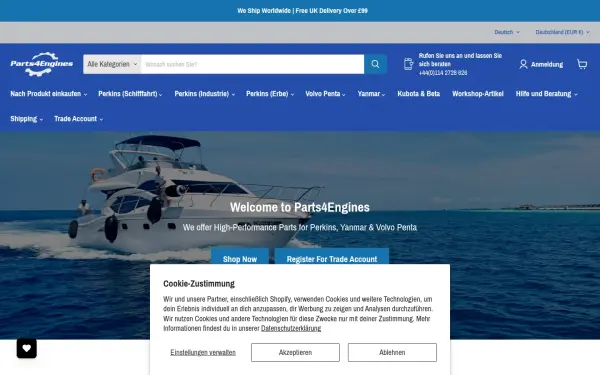Open the Deutschland (EUR €) currency selector
600x375 pixels.
coord(562,32)
